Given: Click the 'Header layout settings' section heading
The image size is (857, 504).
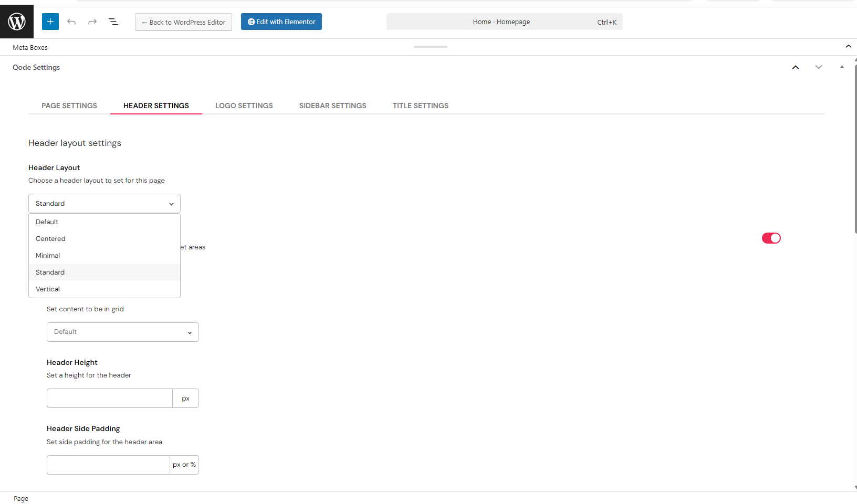Looking at the screenshot, I should (75, 143).
